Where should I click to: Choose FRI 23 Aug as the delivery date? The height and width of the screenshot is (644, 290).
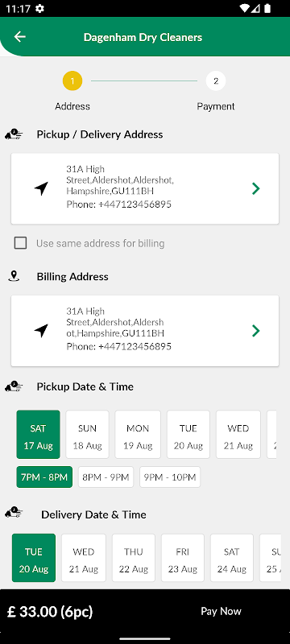(183, 558)
